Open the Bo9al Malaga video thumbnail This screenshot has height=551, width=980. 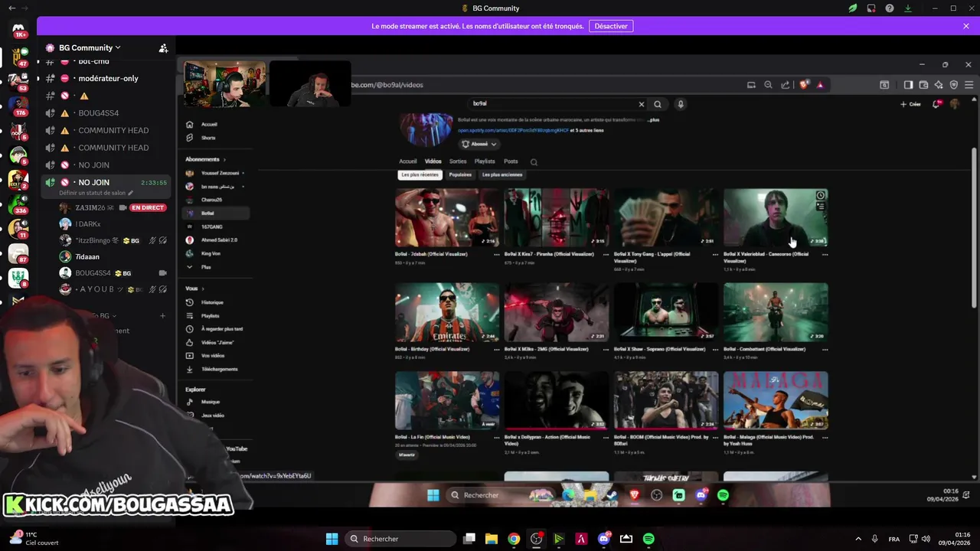pos(776,400)
